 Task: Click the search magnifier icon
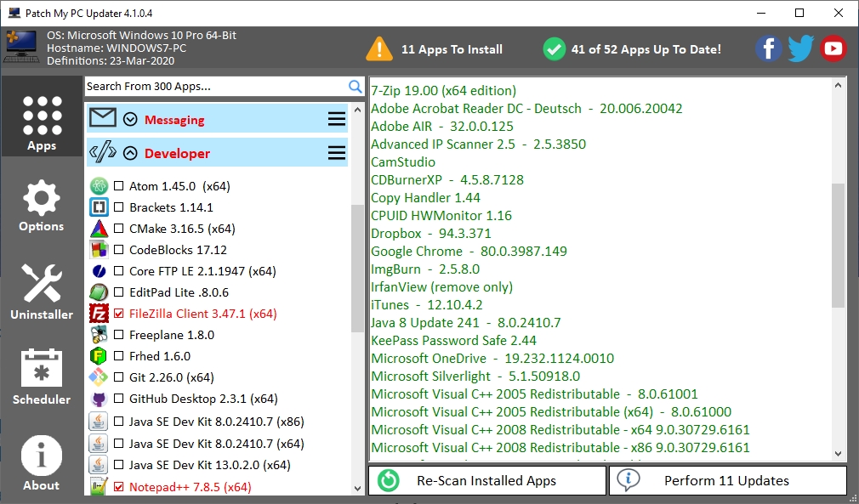coord(356,86)
